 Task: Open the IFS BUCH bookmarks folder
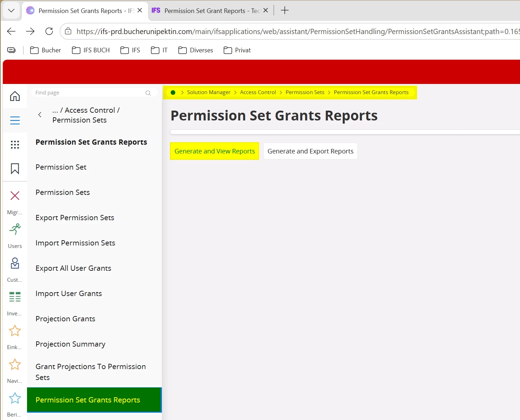click(91, 50)
